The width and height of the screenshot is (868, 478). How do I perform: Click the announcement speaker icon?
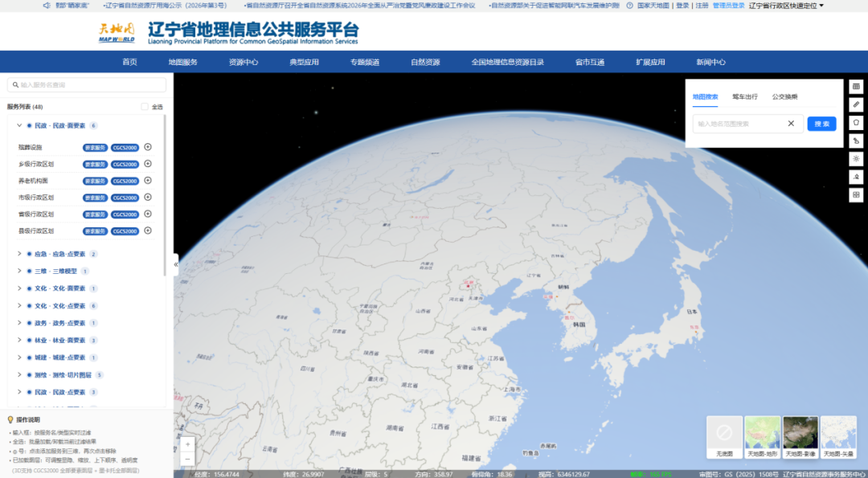click(47, 6)
